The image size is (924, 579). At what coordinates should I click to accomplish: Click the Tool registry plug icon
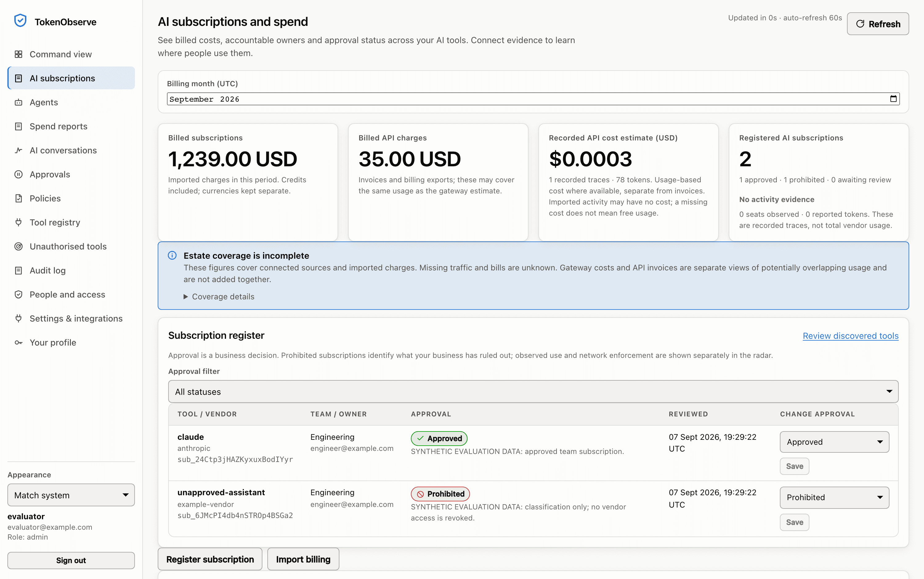click(18, 222)
